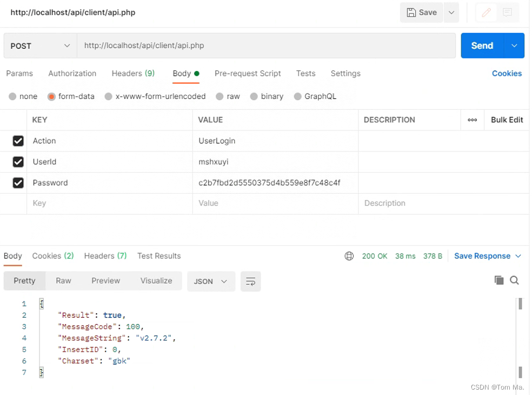Click the UserLogin value cell
532x395 pixels.
click(275, 141)
